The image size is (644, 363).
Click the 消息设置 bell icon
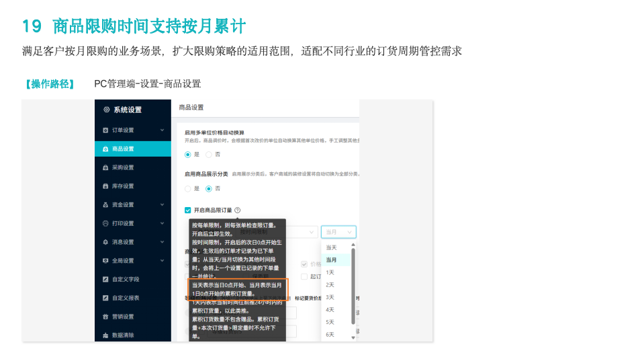[105, 242]
